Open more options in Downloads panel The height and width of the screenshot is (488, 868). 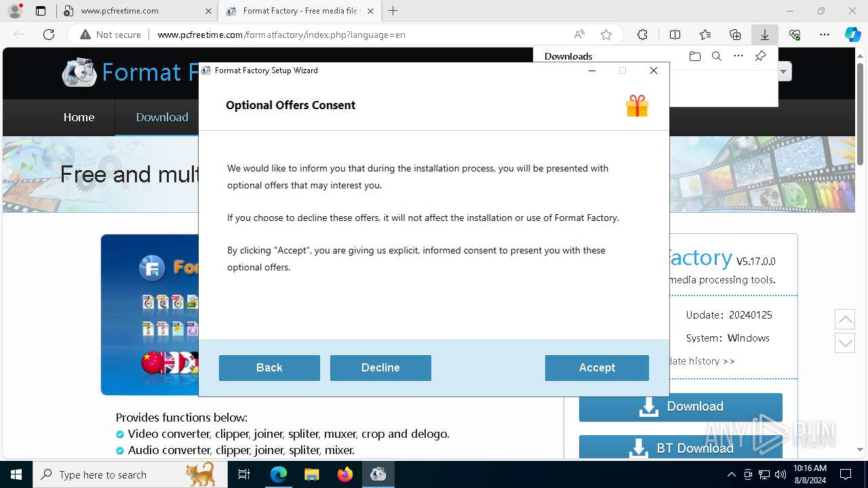pyautogui.click(x=738, y=56)
